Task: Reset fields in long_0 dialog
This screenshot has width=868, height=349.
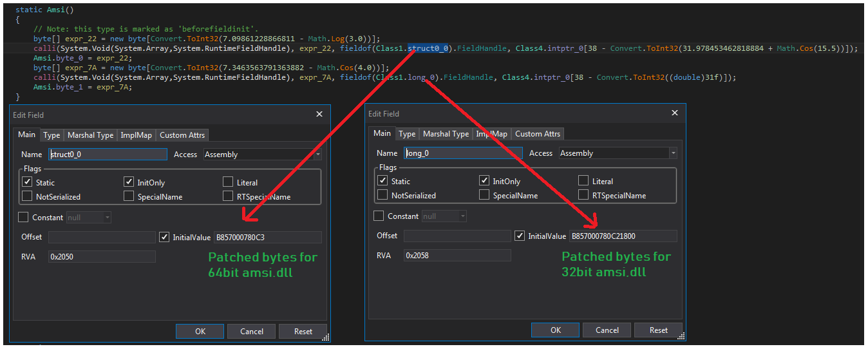Action: tap(659, 330)
